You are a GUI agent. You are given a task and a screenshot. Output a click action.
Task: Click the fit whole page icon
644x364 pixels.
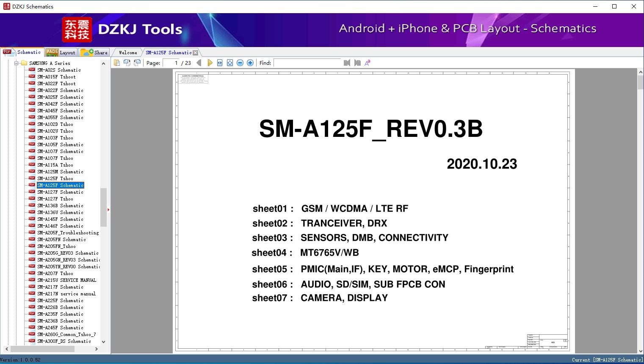point(230,63)
